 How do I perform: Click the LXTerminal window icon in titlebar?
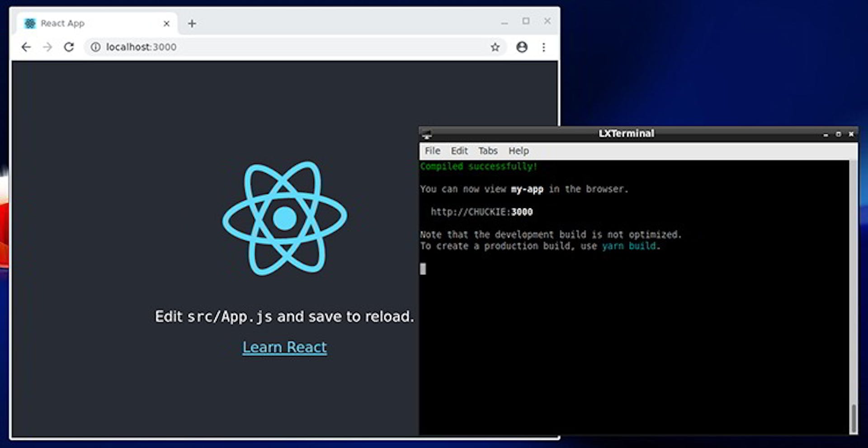[426, 134]
